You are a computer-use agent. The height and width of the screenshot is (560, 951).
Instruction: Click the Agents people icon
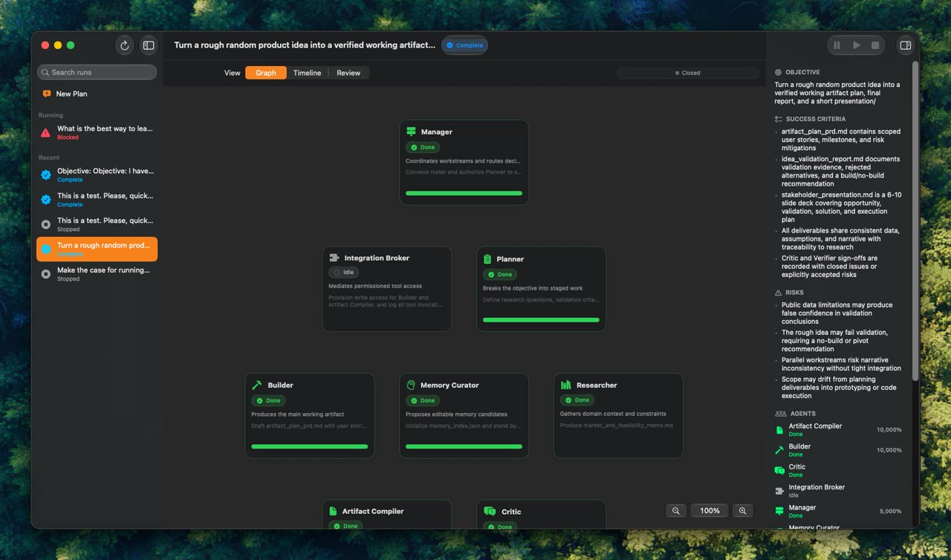780,414
